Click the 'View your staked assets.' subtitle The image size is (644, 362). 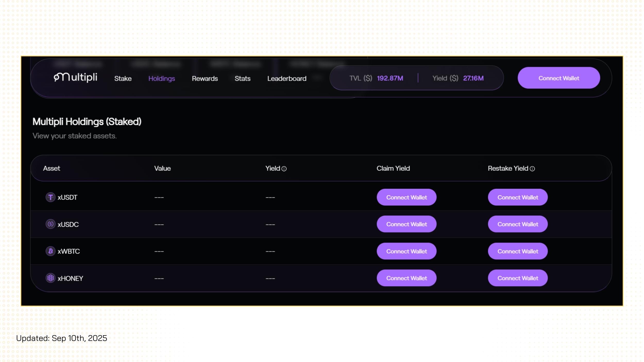(x=74, y=136)
